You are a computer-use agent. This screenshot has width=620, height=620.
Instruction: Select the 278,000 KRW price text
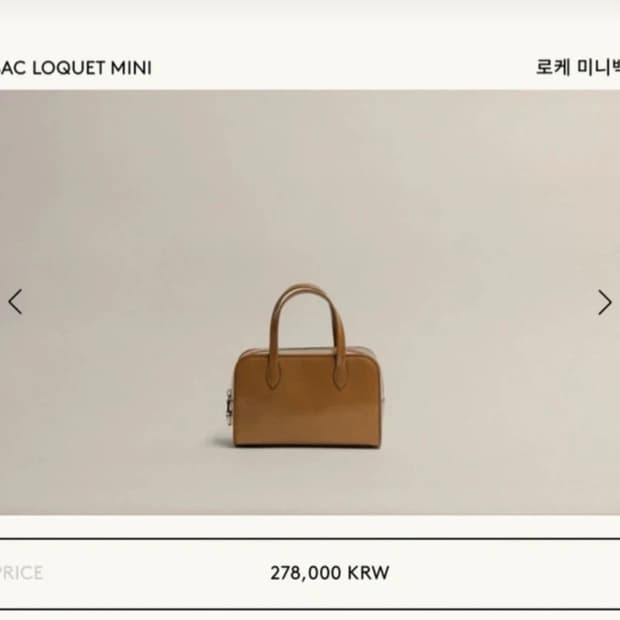(330, 573)
